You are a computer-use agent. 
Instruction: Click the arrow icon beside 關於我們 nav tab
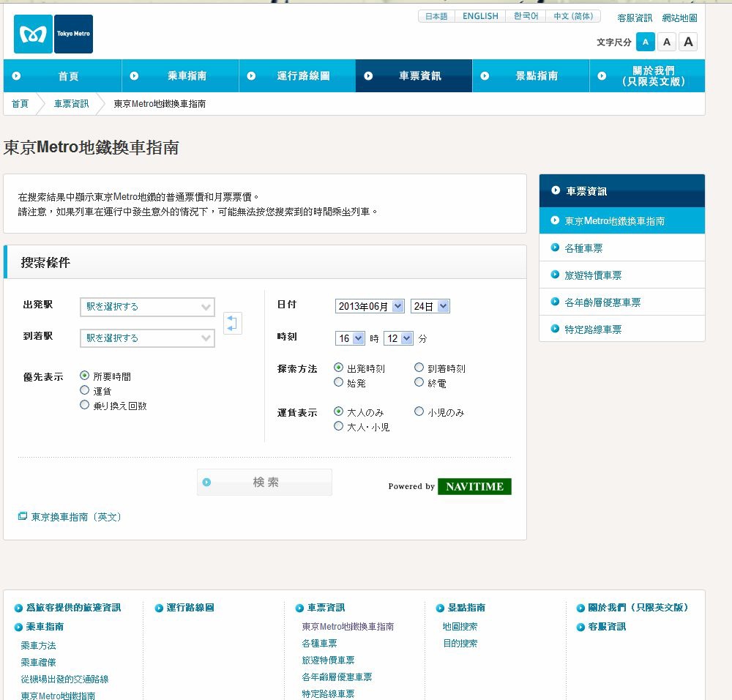click(602, 75)
